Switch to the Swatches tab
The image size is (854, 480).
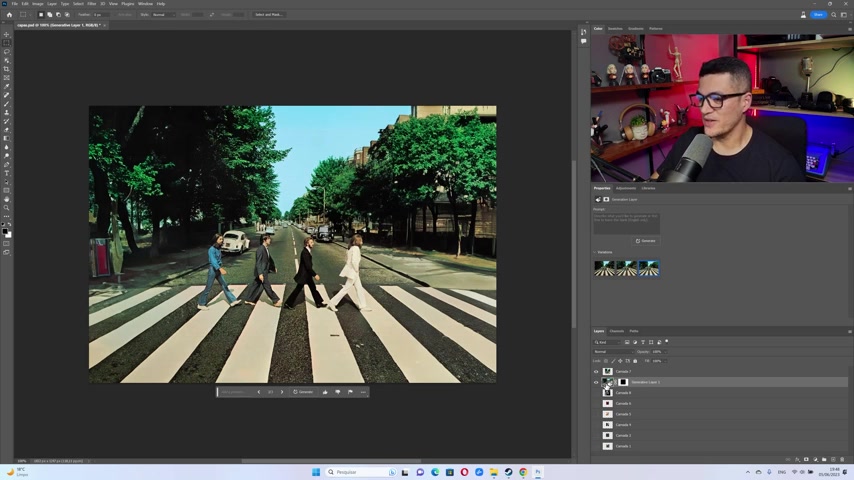(x=615, y=29)
